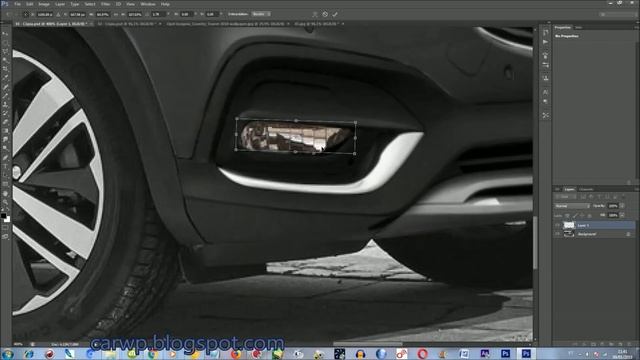Open the Window menu
The height and width of the screenshot is (360, 640).
[148, 4]
